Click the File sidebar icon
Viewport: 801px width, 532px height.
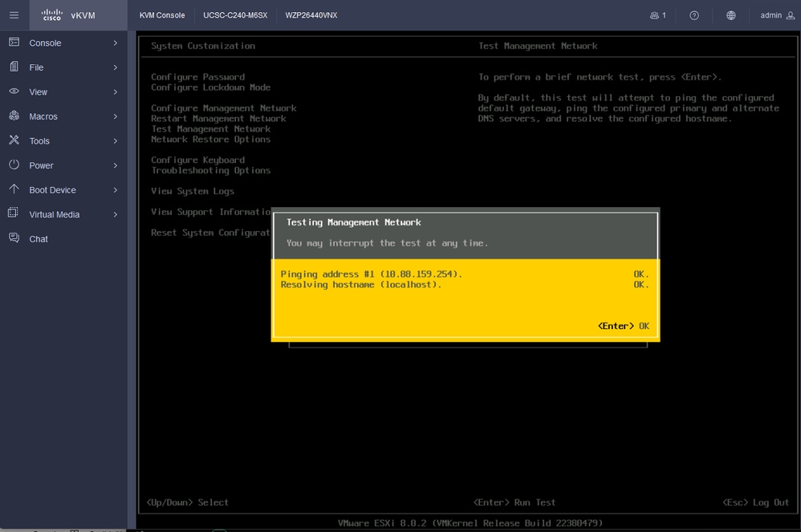tap(14, 67)
